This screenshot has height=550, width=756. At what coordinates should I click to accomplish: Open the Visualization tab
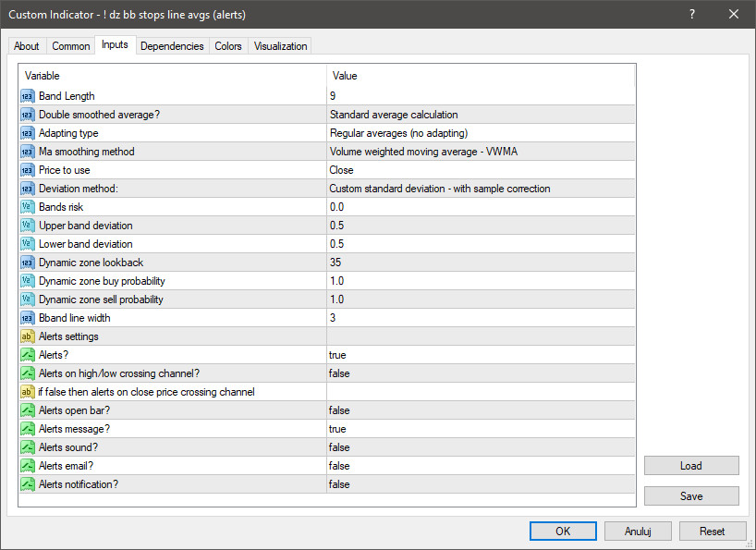coord(281,46)
